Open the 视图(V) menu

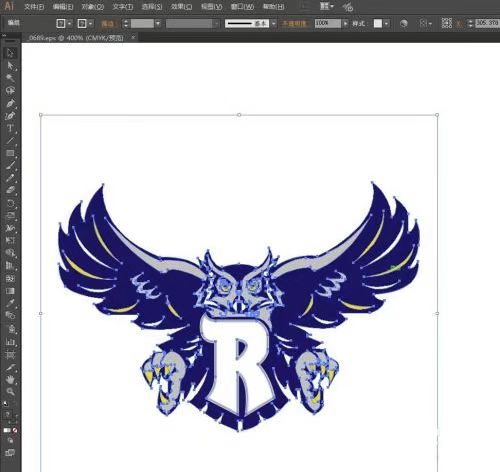tap(212, 7)
